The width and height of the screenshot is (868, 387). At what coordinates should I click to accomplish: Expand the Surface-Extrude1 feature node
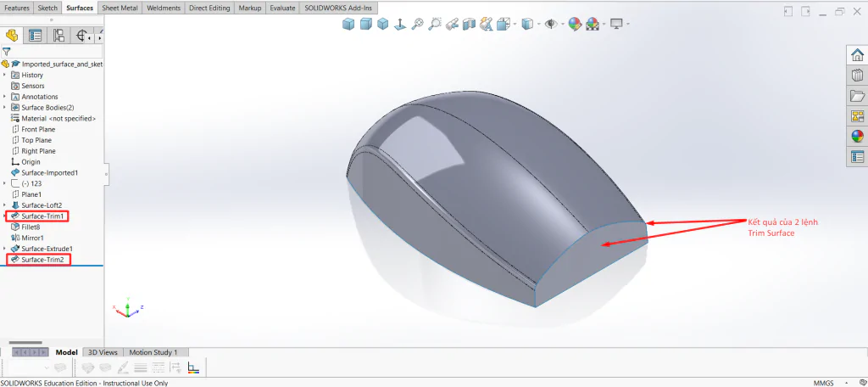click(x=5, y=249)
